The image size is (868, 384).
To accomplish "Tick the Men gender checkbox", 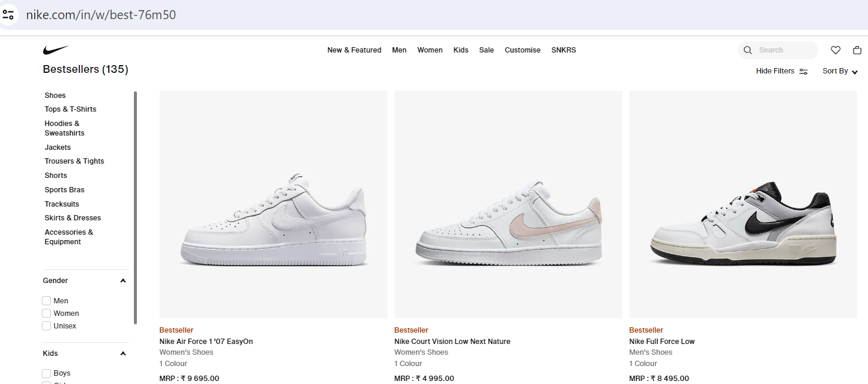I will pos(47,301).
